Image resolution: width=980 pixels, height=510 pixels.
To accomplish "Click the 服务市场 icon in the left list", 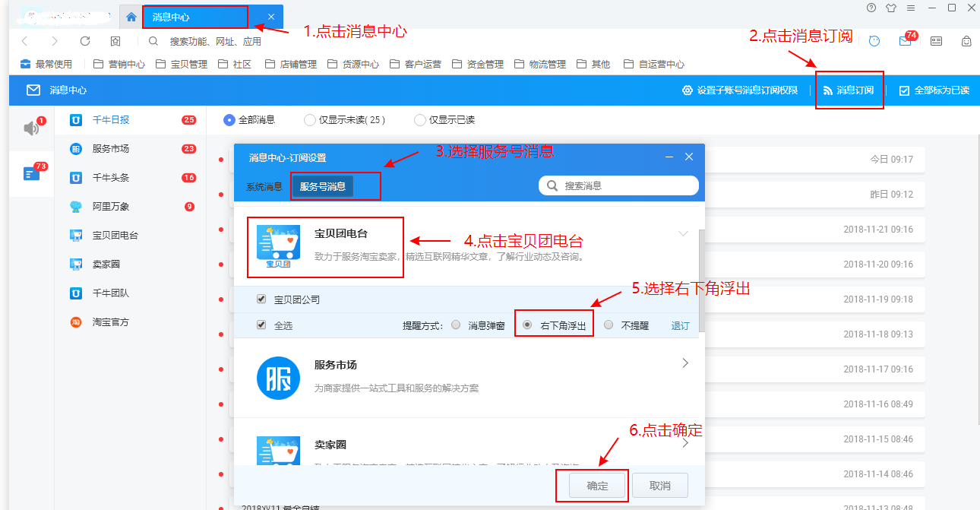I will pyautogui.click(x=76, y=148).
